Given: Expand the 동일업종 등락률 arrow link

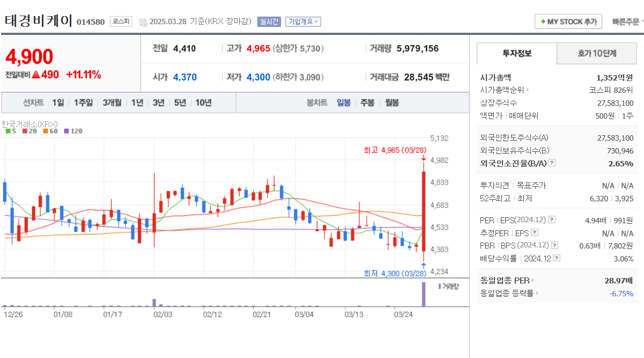Looking at the screenshot, I should [x=537, y=294].
